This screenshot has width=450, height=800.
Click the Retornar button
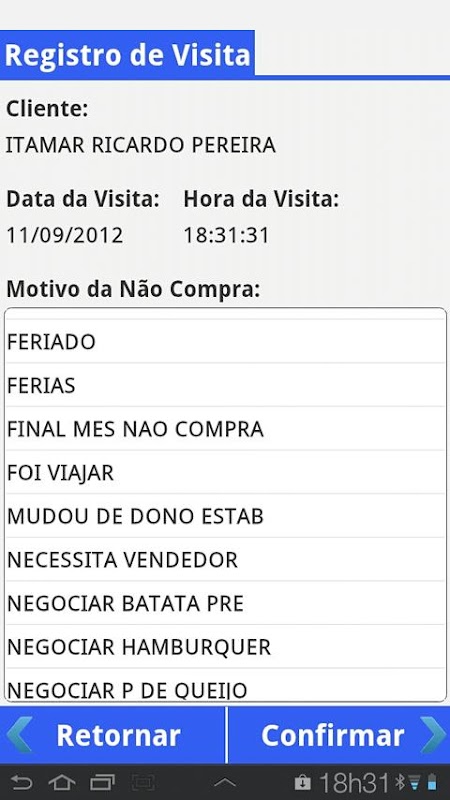[112, 735]
